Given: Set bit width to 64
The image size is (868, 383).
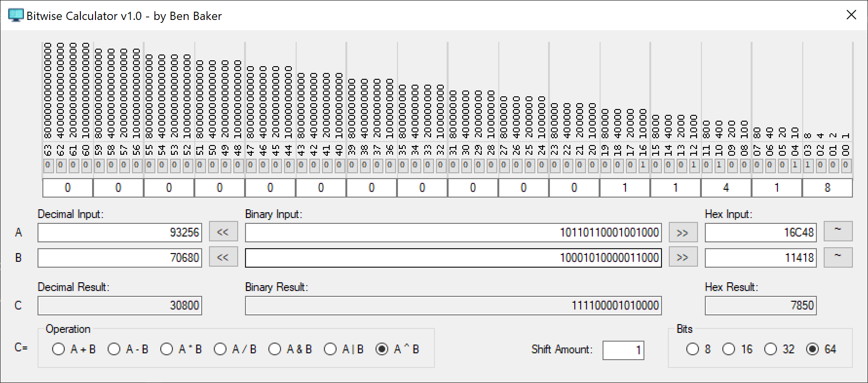Looking at the screenshot, I should coord(821,349).
